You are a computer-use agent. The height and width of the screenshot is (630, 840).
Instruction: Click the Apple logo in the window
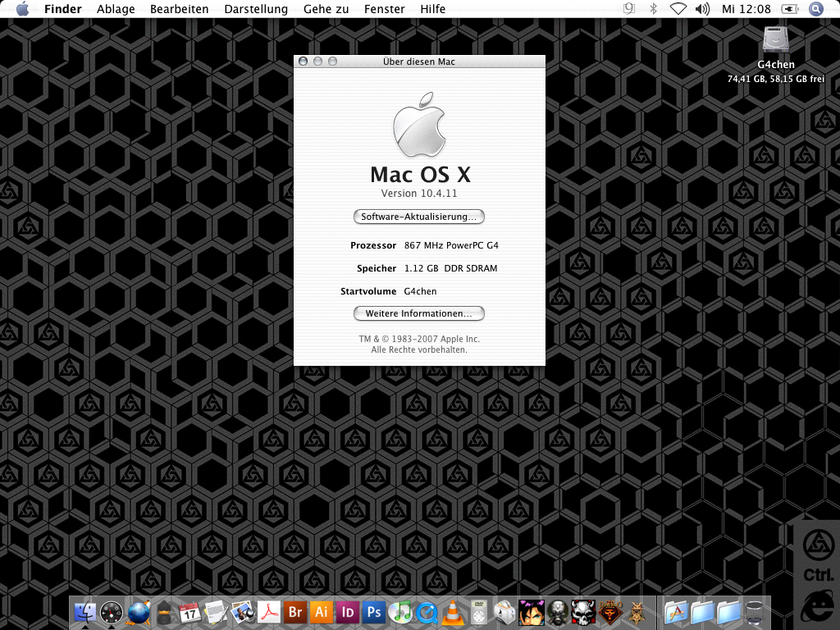click(419, 125)
